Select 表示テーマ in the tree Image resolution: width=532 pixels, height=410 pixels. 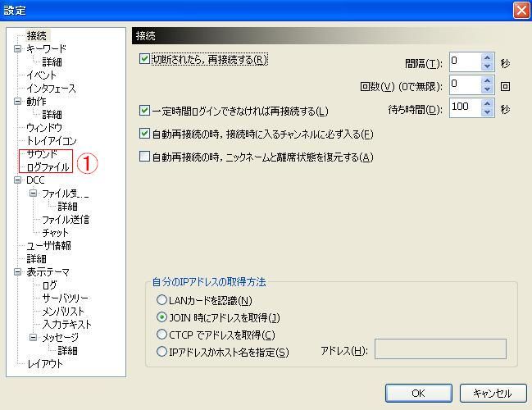(x=48, y=271)
